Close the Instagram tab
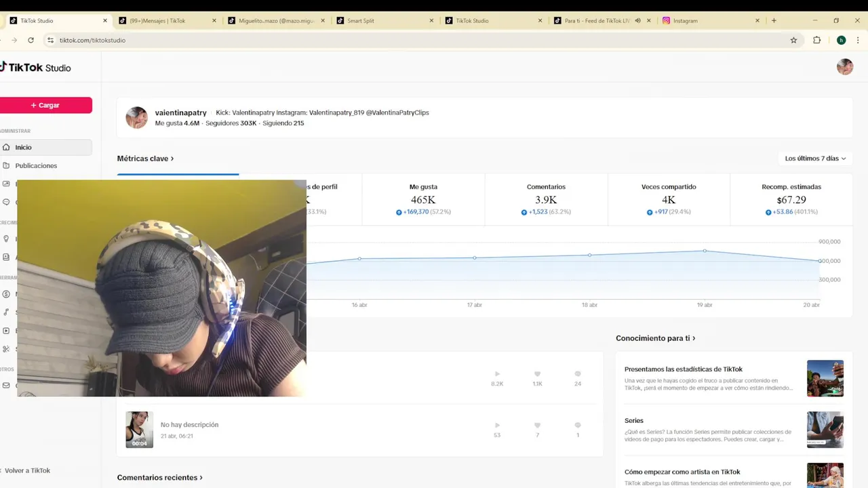The image size is (868, 488). tap(757, 20)
